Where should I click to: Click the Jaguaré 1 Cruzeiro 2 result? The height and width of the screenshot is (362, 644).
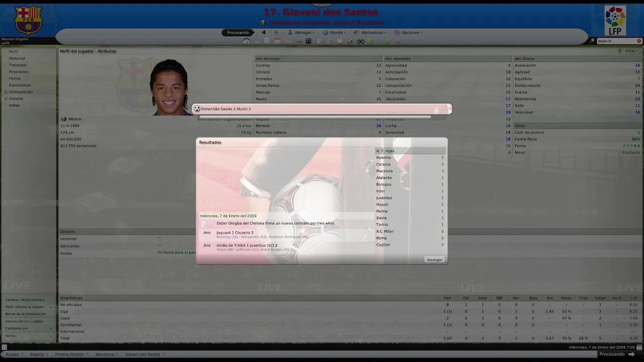[235, 233]
